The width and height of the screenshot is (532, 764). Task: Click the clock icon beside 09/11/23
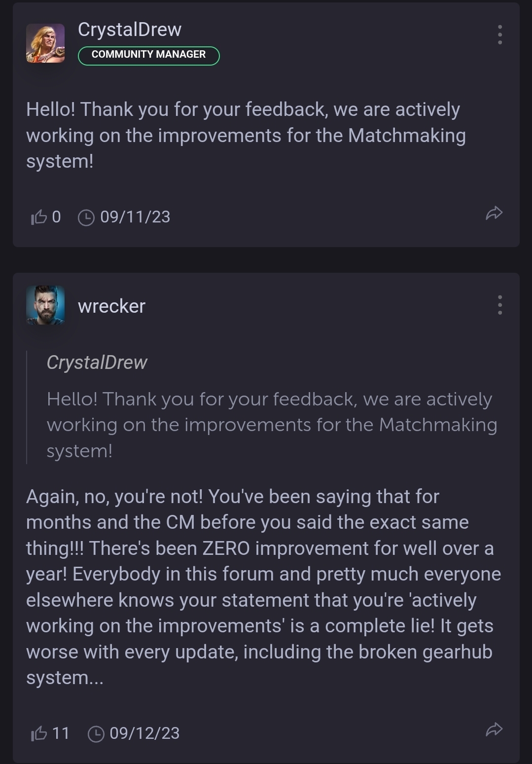coord(86,218)
